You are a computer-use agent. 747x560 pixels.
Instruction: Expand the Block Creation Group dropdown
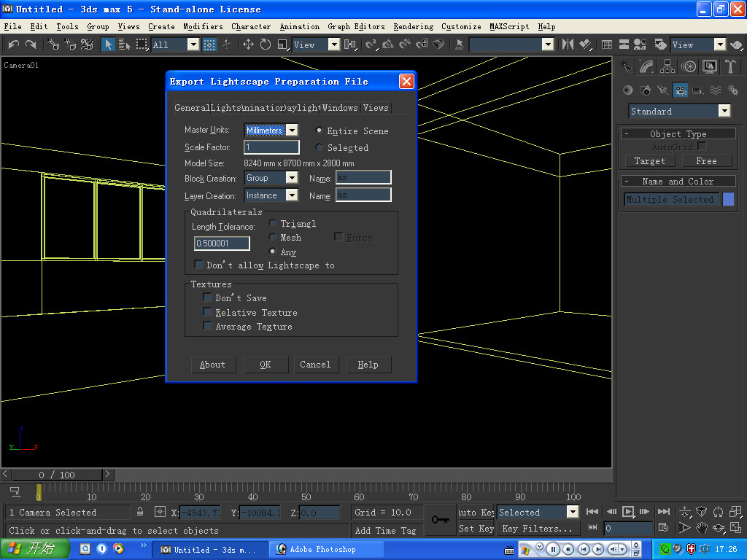(291, 178)
